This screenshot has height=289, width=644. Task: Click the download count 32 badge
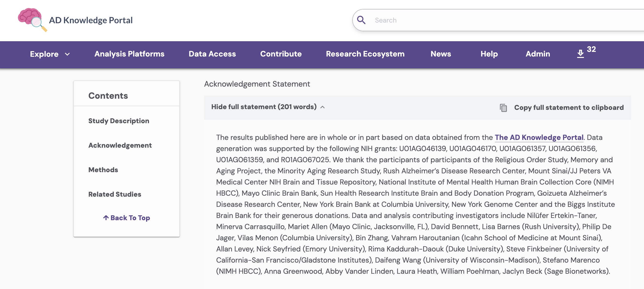(591, 49)
